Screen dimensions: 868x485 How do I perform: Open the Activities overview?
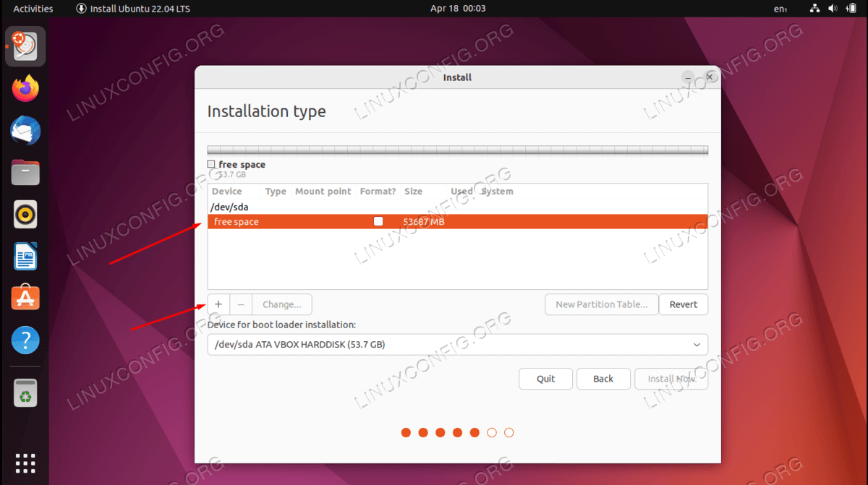pos(33,9)
